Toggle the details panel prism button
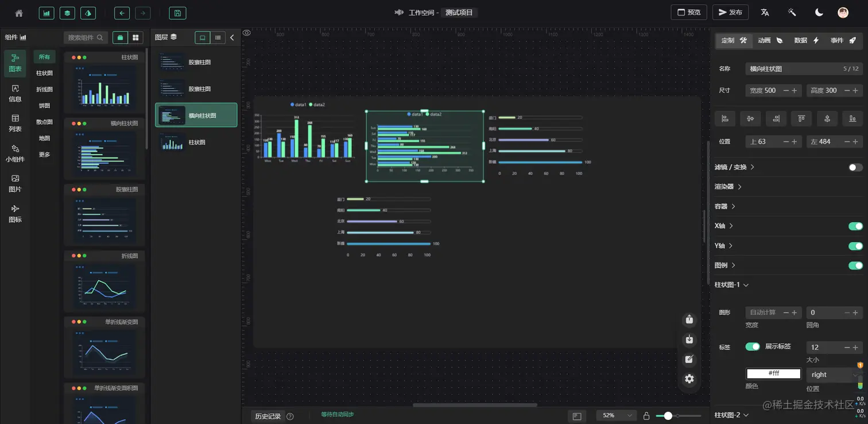 pos(88,13)
